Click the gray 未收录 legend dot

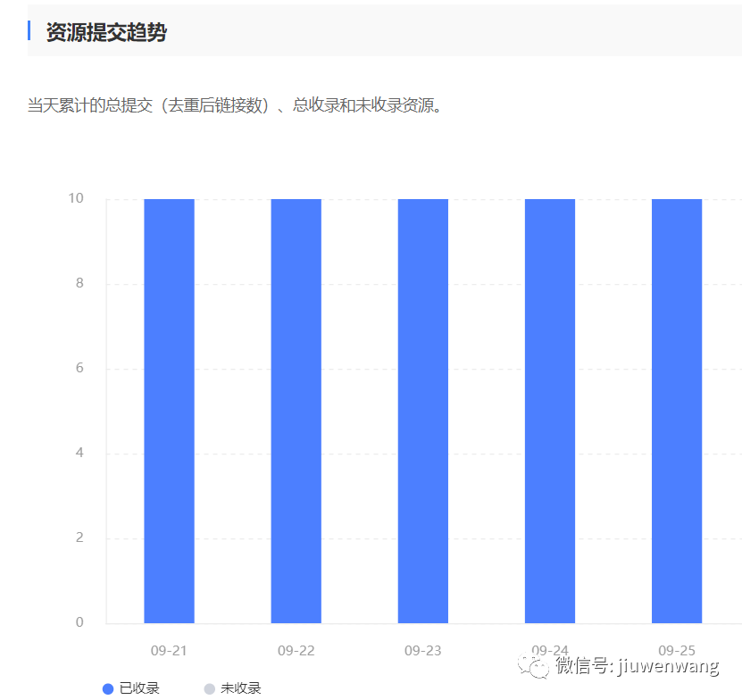[209, 688]
